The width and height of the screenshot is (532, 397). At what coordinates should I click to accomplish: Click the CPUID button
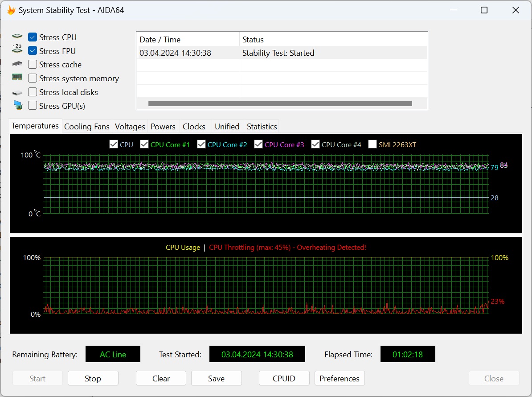284,378
